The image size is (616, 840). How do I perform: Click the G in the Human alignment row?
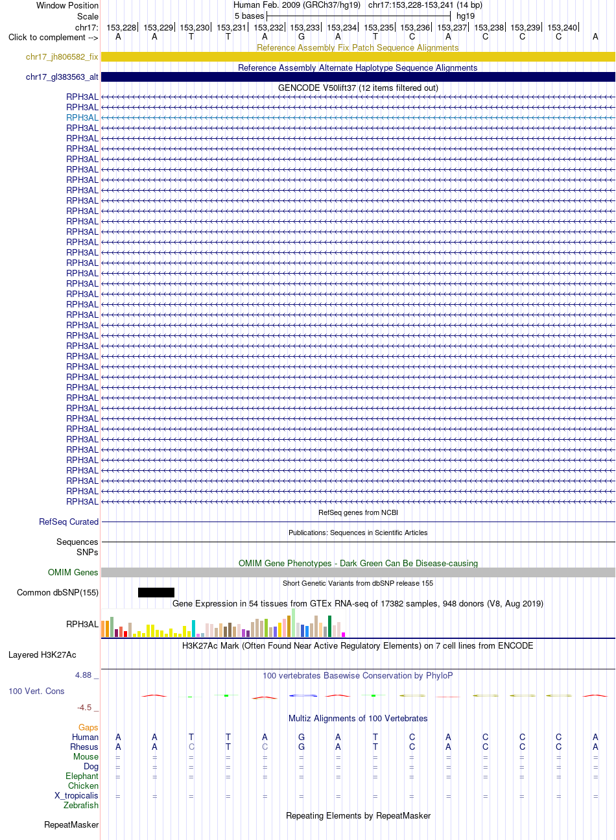pyautogui.click(x=302, y=737)
